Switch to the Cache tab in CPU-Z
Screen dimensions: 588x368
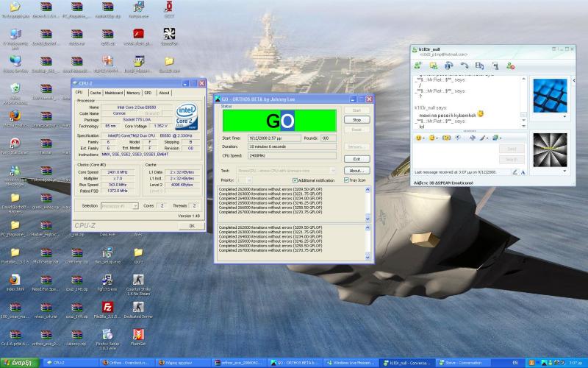coord(96,93)
